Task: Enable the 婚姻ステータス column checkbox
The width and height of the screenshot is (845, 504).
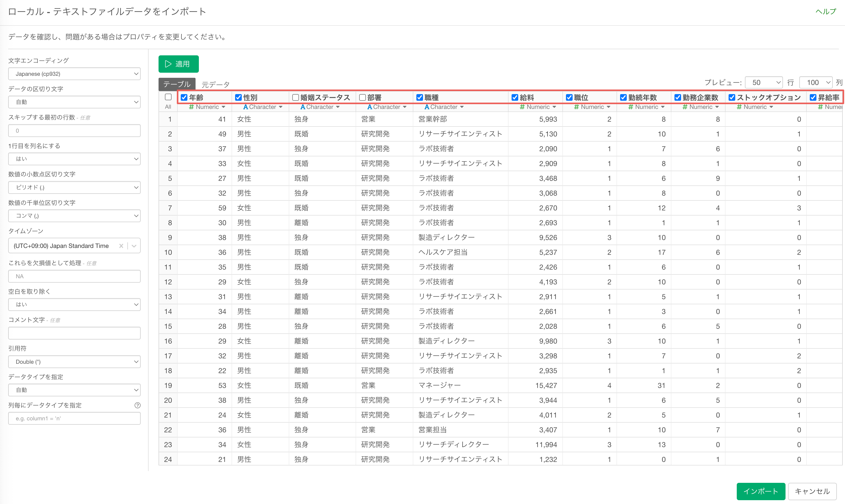Action: pyautogui.click(x=295, y=97)
